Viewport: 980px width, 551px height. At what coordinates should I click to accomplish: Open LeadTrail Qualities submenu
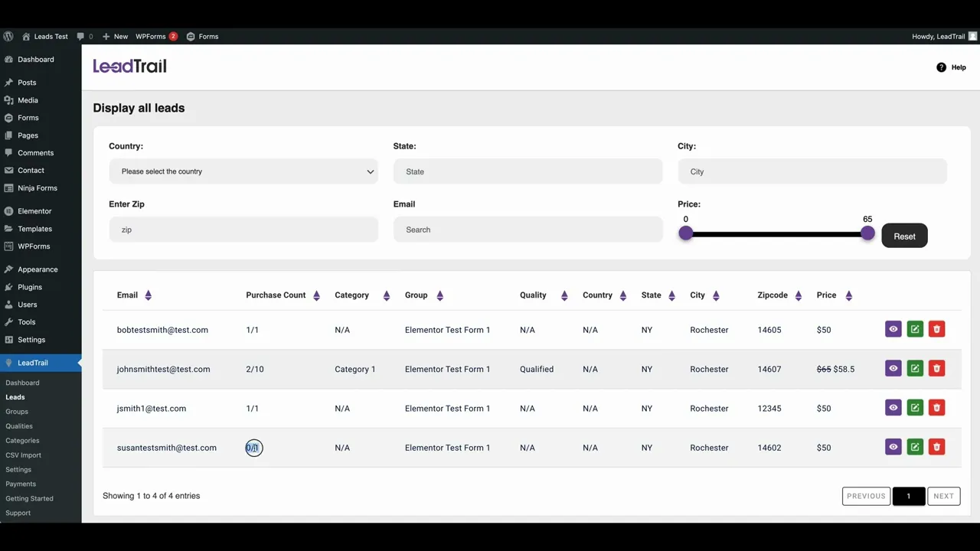(x=19, y=426)
